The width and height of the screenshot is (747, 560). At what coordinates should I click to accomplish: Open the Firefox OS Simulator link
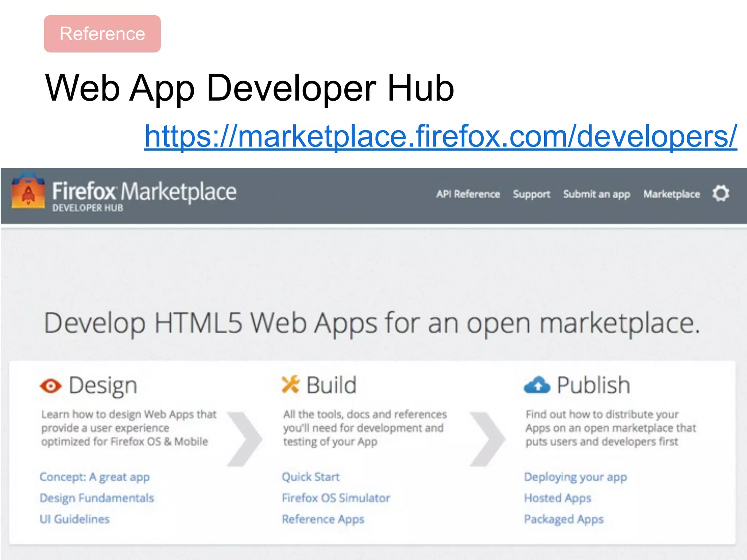click(x=336, y=498)
